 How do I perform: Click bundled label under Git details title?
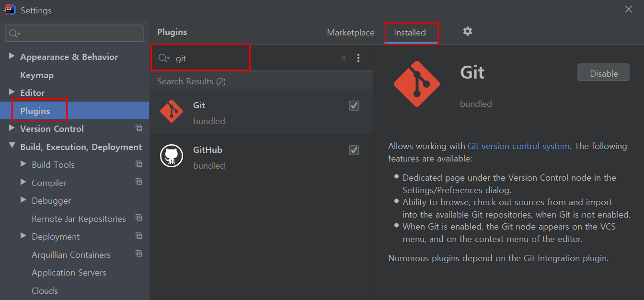[476, 104]
